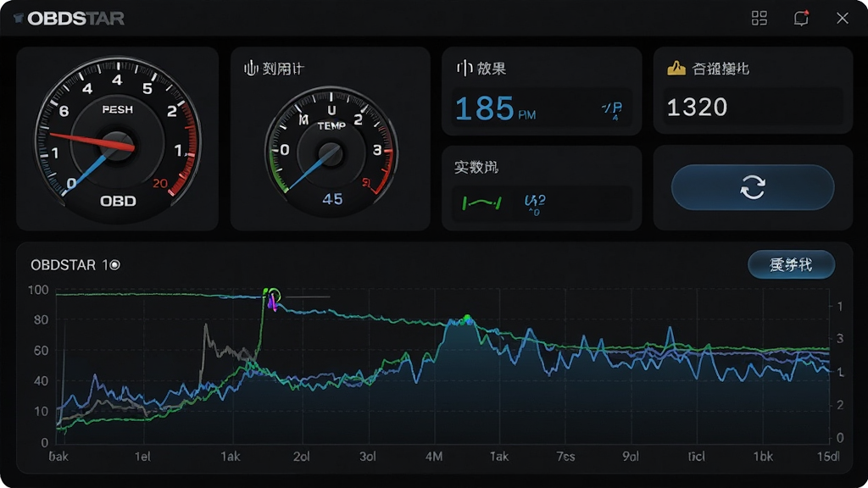Click the TEMP label on the gauge
The width and height of the screenshot is (868, 488).
(331, 126)
